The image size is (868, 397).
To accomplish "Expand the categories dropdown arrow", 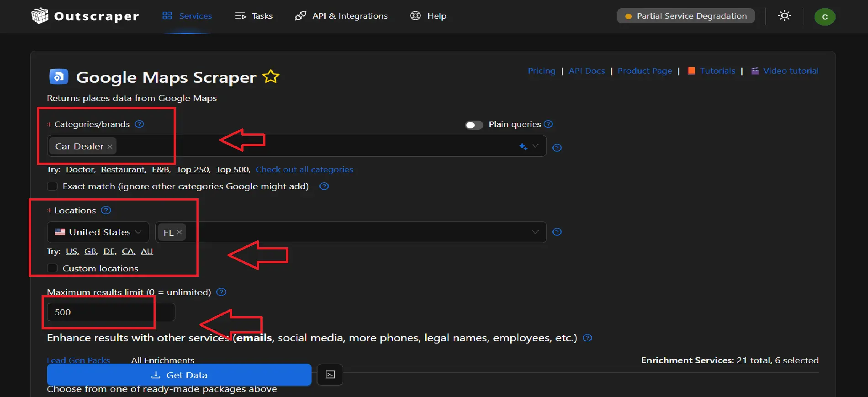I will 535,146.
